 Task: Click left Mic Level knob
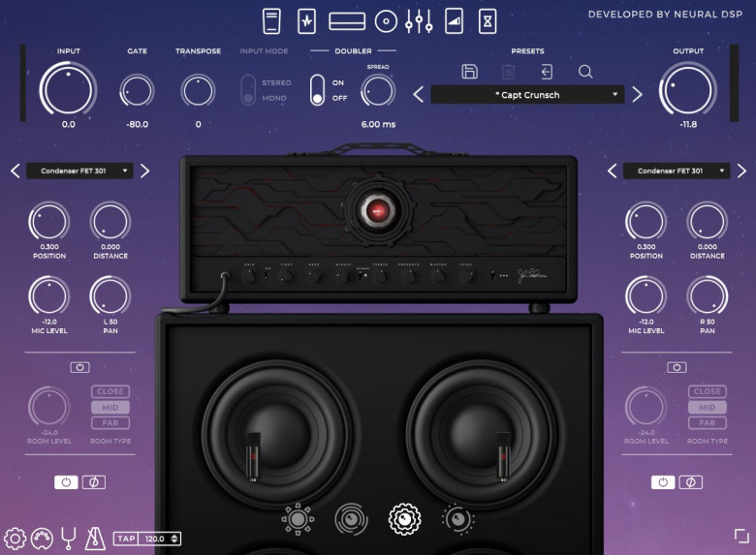point(49,295)
